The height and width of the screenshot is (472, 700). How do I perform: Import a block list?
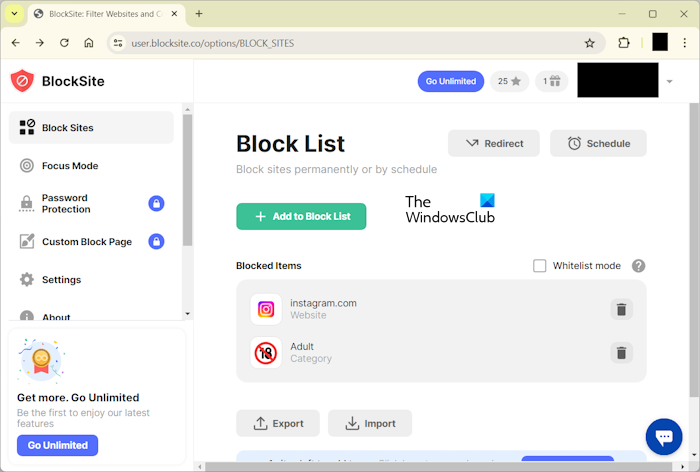pyautogui.click(x=370, y=423)
